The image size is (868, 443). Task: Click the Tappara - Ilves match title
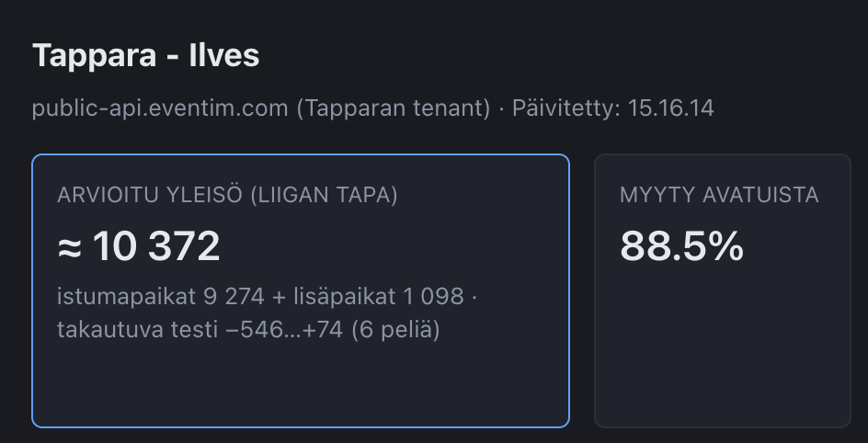click(x=145, y=56)
